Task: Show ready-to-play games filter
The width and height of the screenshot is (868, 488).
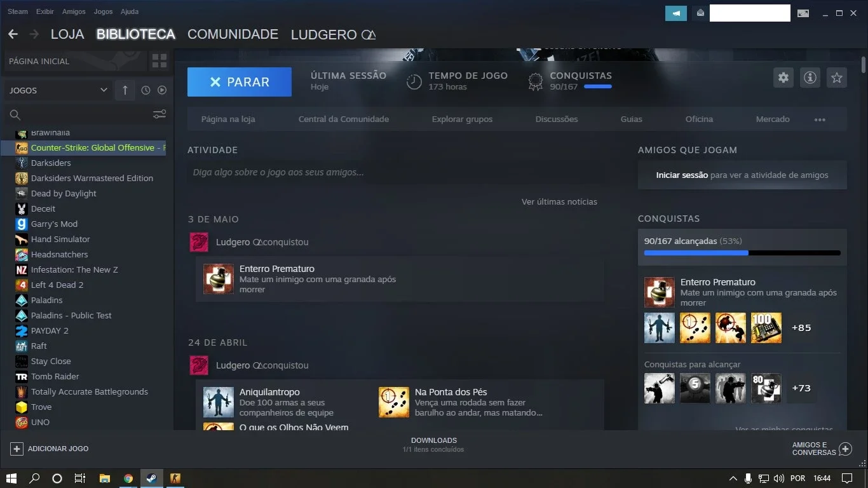Action: (162, 90)
